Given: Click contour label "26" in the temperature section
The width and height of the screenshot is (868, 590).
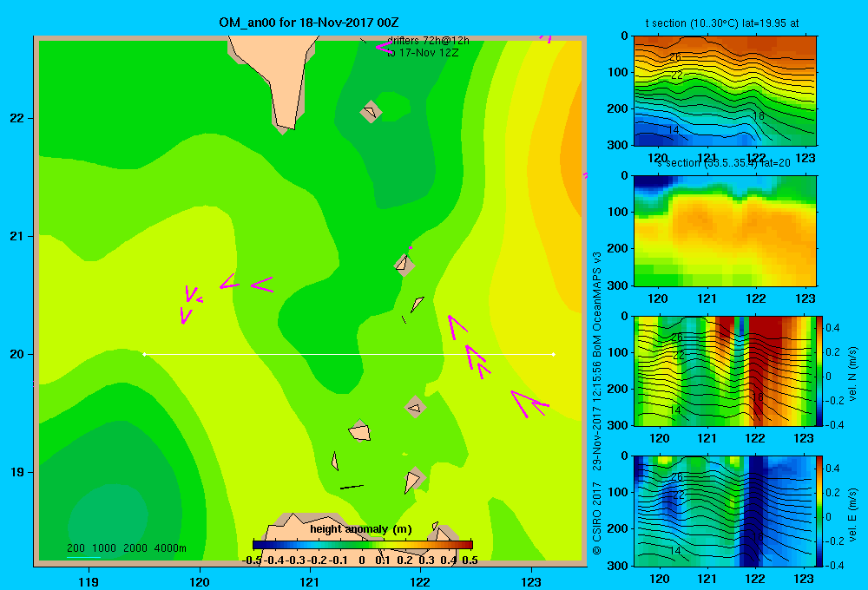Looking at the screenshot, I should [674, 57].
